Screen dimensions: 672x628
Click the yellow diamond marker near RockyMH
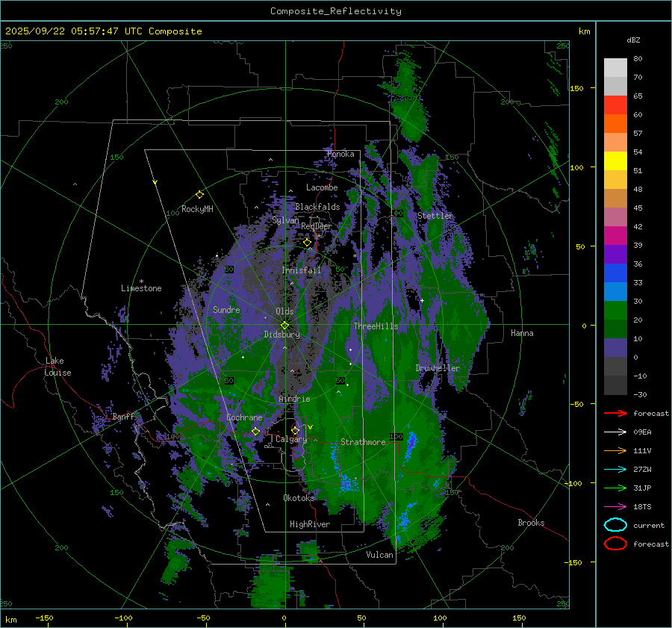point(199,194)
